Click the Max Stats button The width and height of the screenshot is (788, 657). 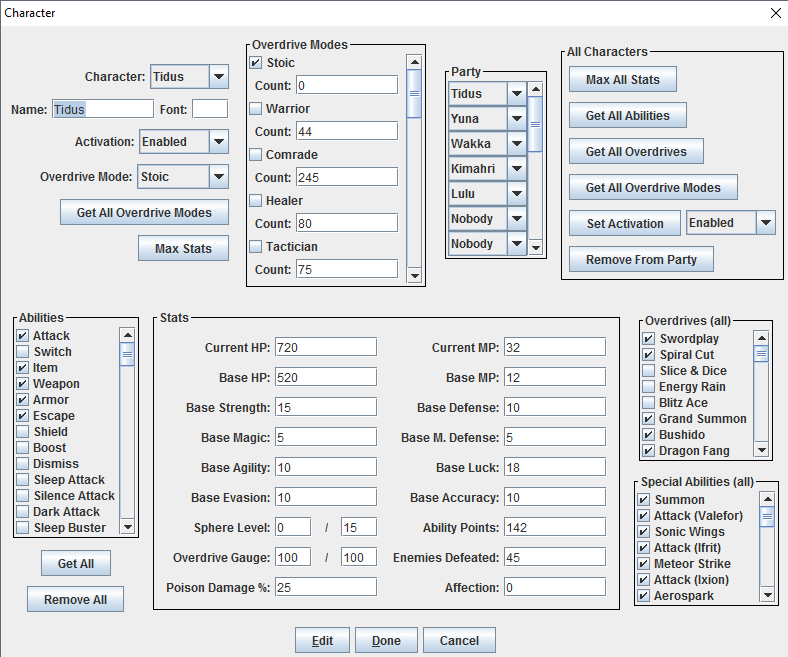[x=183, y=248]
